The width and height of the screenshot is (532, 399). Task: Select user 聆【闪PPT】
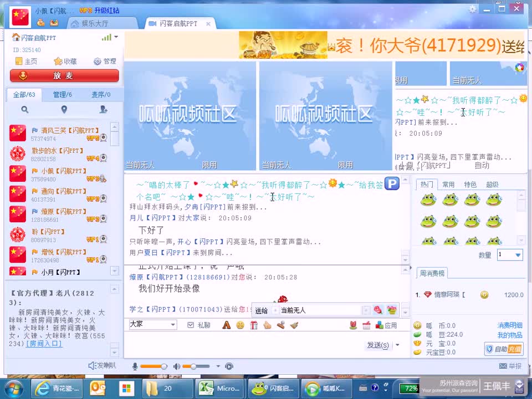tap(58, 235)
